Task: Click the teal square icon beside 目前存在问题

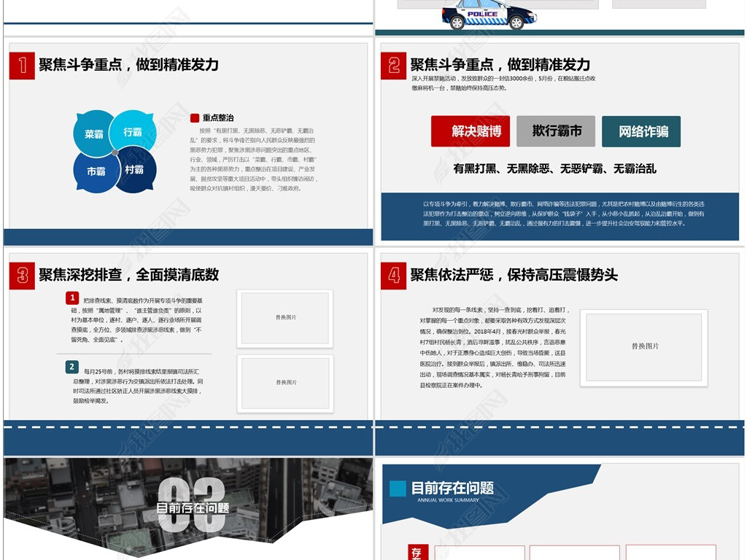Action: (398, 487)
